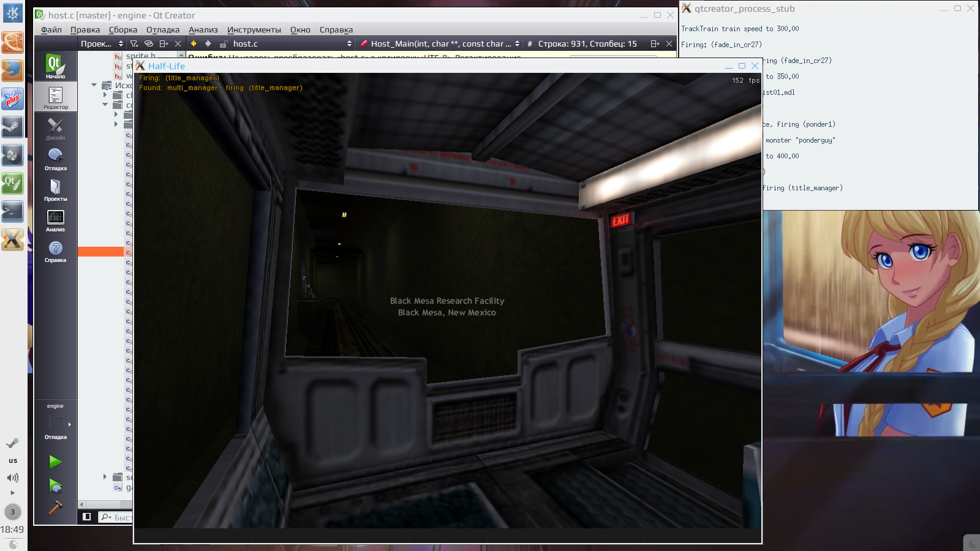Open the Анализ analyze mode
980x551 pixels.
[x=55, y=219]
